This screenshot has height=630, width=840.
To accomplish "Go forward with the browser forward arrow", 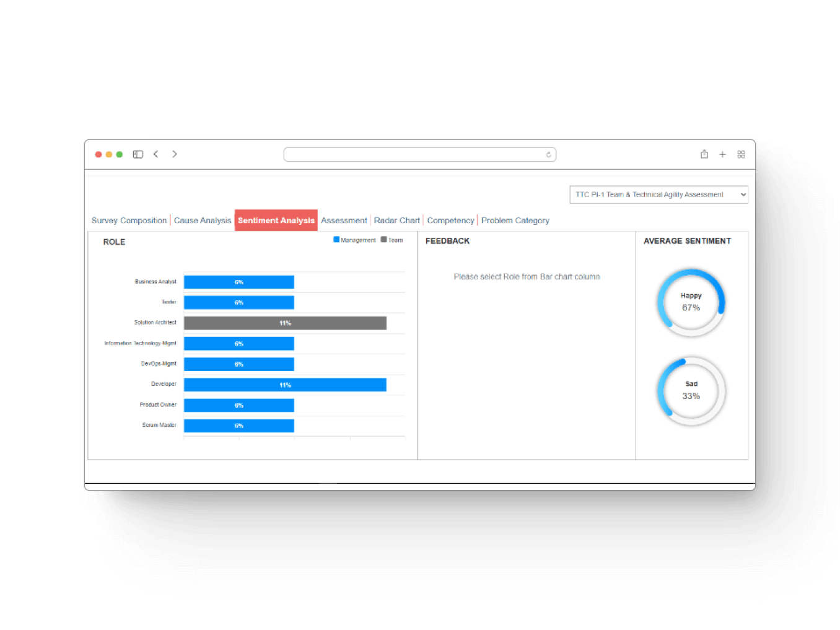I will pos(175,154).
